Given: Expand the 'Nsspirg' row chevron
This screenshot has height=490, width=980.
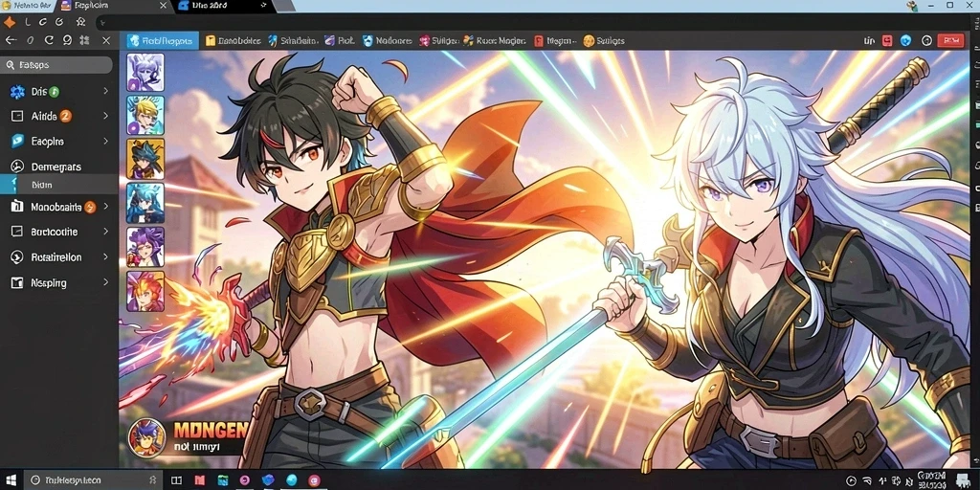Looking at the screenshot, I should [105, 283].
